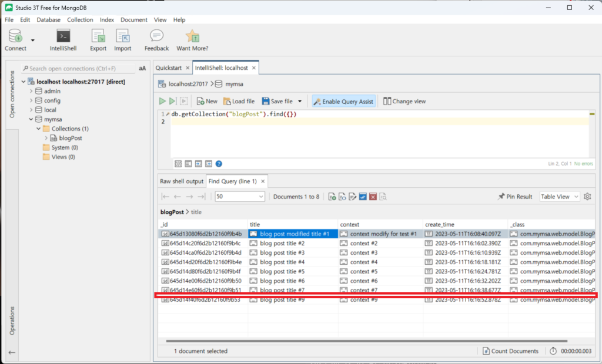Run entire script with green play button
Viewport: 602px width, 364px height.
coord(162,101)
